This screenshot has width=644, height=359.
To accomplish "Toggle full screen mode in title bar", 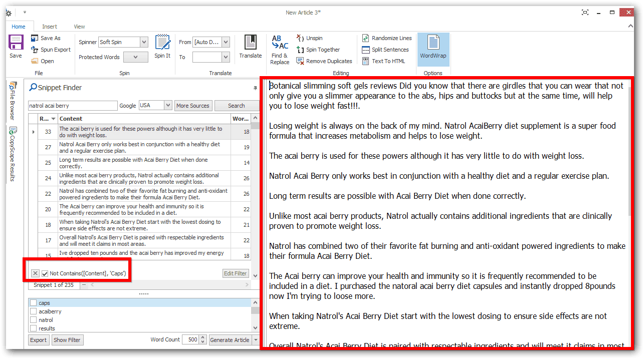I will point(585,13).
